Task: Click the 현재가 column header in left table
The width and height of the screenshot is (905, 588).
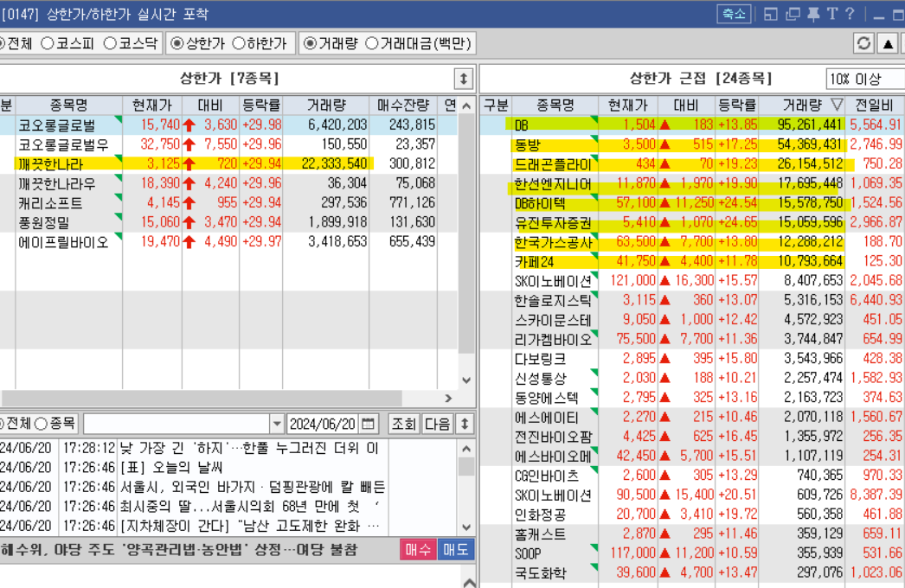Action: (151, 105)
